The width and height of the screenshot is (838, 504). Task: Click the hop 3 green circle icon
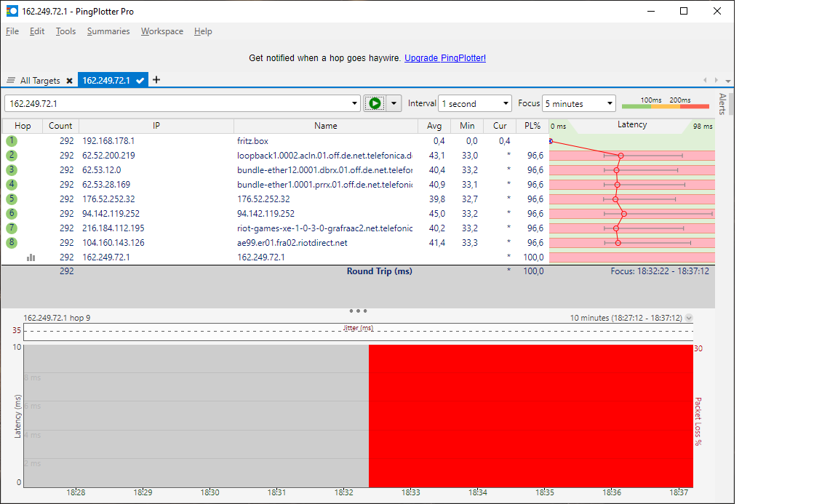point(11,170)
